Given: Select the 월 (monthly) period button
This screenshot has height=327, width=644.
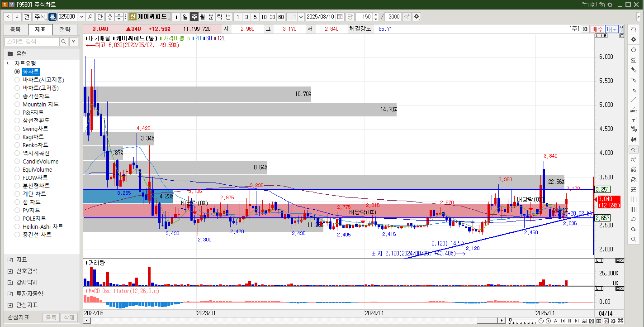Looking at the screenshot, I should click(202, 16).
